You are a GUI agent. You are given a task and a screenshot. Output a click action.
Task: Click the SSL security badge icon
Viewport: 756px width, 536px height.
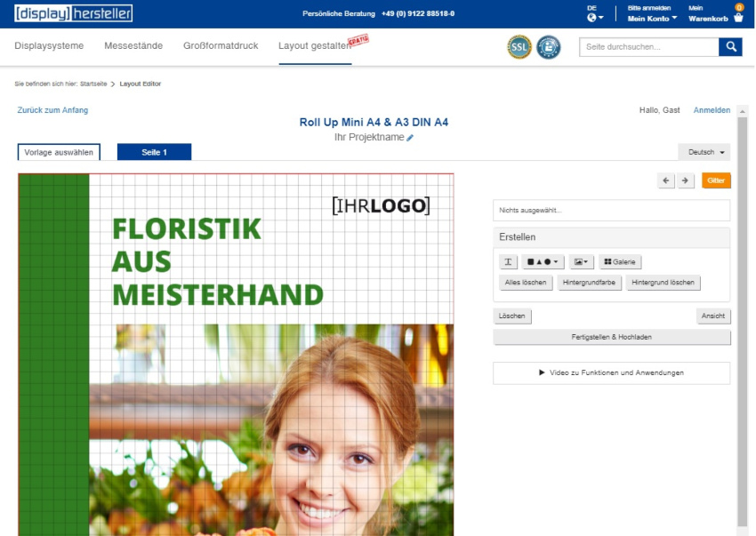[x=519, y=47]
